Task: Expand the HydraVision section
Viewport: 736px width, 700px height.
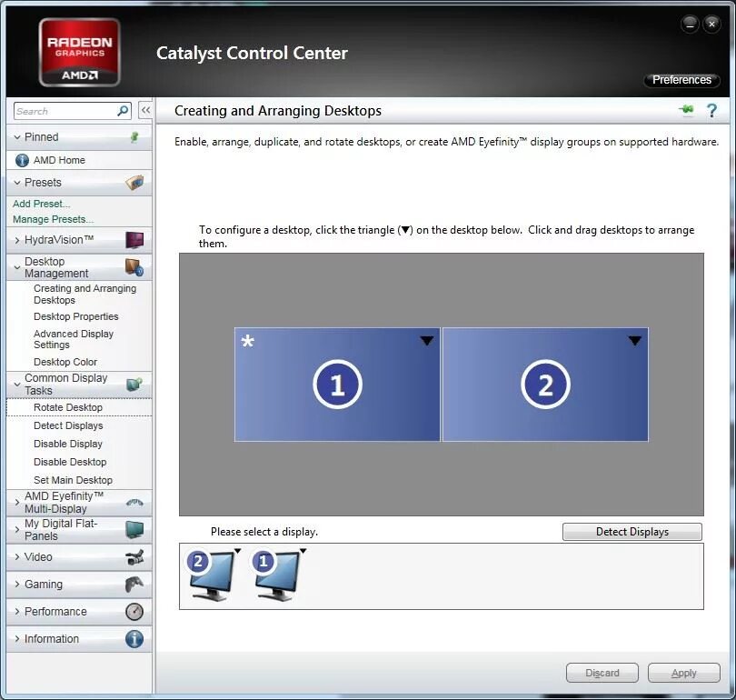Action: click(17, 240)
